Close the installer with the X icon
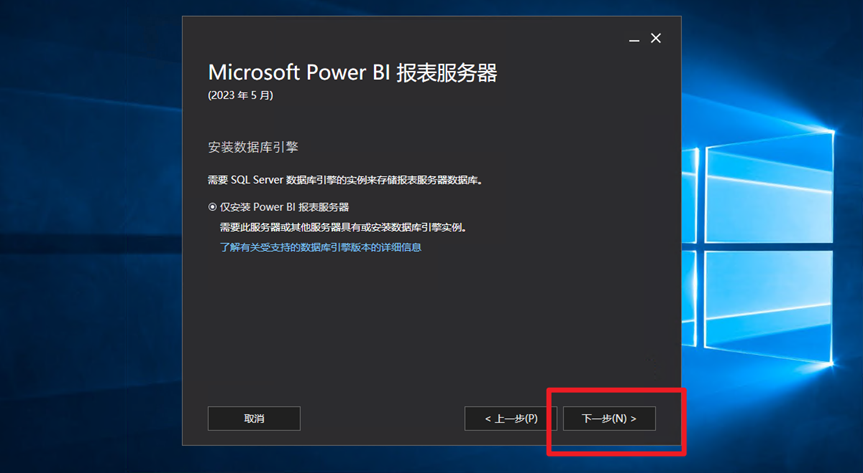 point(656,38)
